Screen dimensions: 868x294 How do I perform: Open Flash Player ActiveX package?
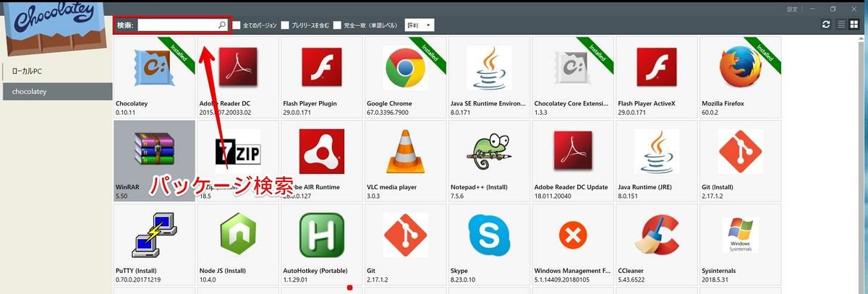(x=657, y=78)
